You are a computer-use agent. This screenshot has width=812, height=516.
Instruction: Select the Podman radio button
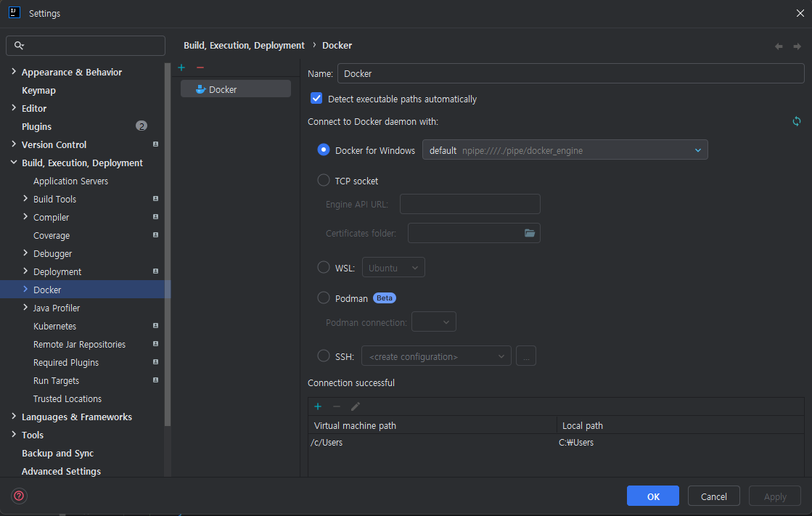pos(324,298)
